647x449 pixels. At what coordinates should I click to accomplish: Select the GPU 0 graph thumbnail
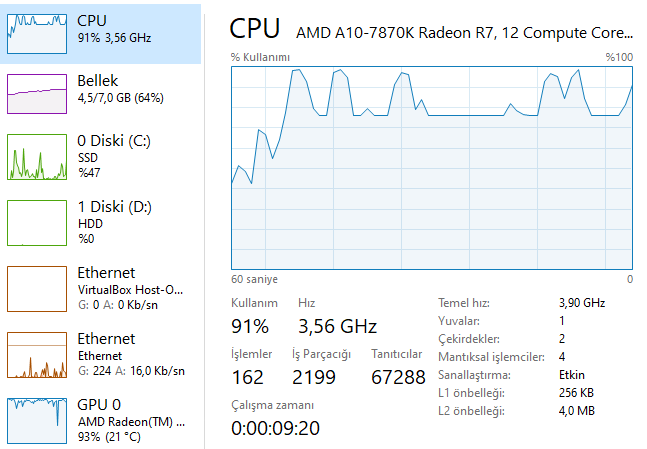pos(37,420)
